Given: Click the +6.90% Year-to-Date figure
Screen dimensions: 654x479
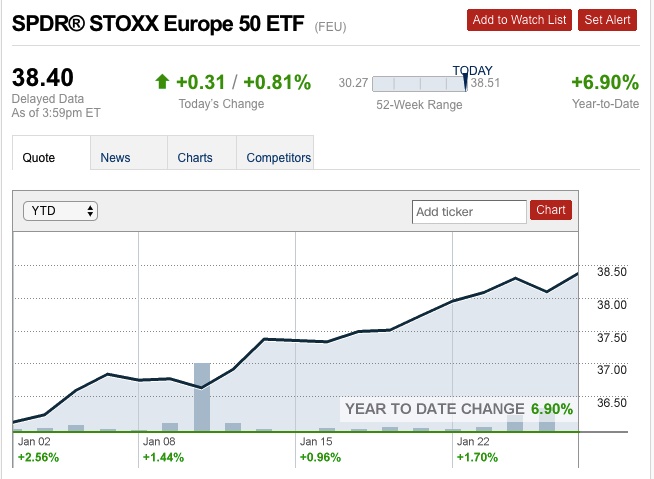Looking at the screenshot, I should coord(604,82).
